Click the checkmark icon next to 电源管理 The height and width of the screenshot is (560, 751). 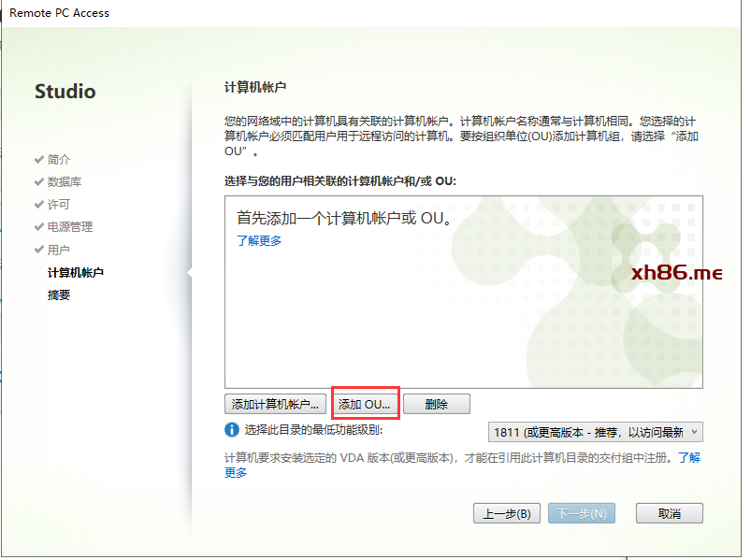point(39,227)
